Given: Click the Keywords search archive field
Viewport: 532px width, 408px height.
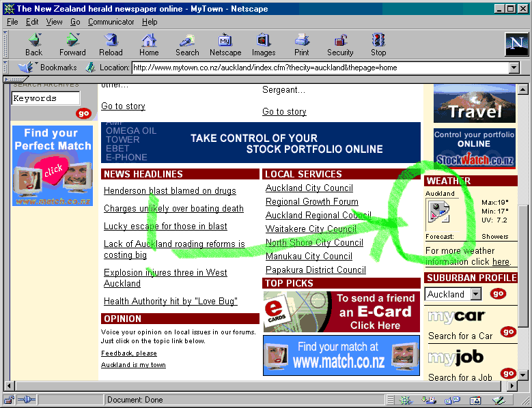Looking at the screenshot, I should point(45,98).
